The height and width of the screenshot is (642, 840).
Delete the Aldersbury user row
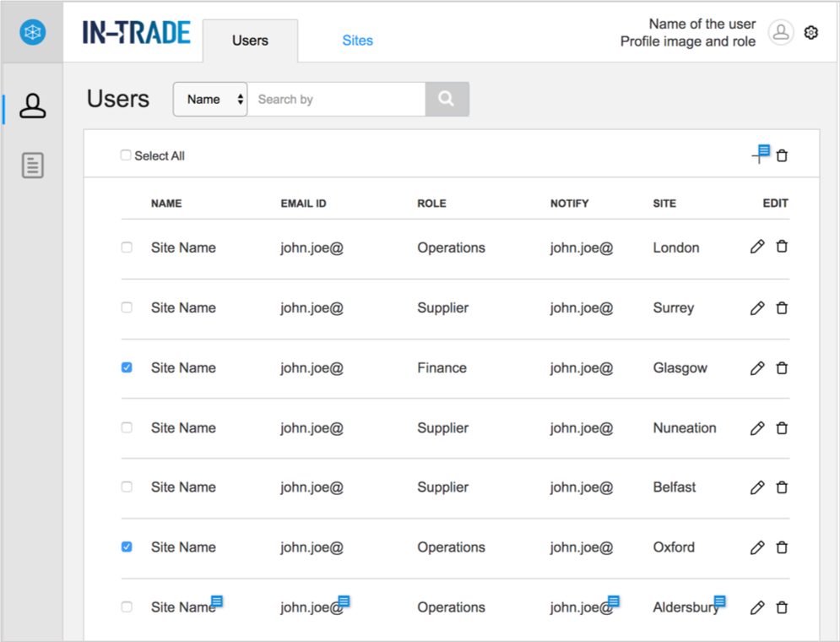[x=782, y=607]
